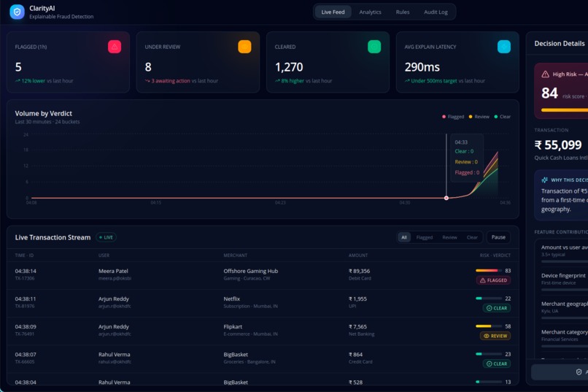Click the risk score 84 value

[x=549, y=93]
